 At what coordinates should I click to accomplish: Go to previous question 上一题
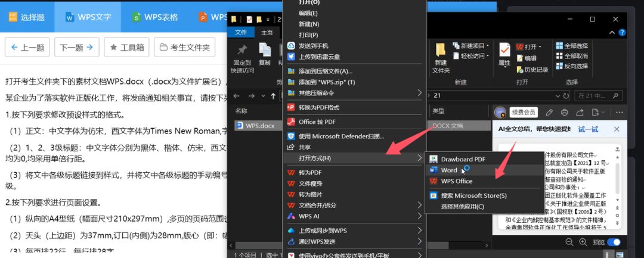(27, 48)
